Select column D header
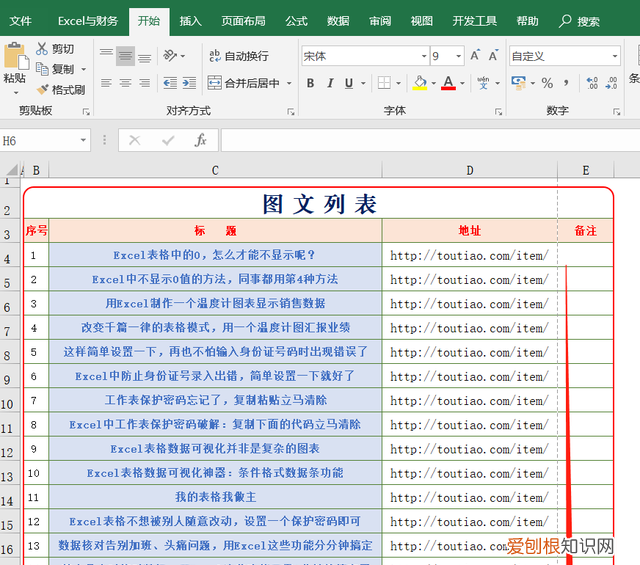The height and width of the screenshot is (565, 640). pos(470,170)
